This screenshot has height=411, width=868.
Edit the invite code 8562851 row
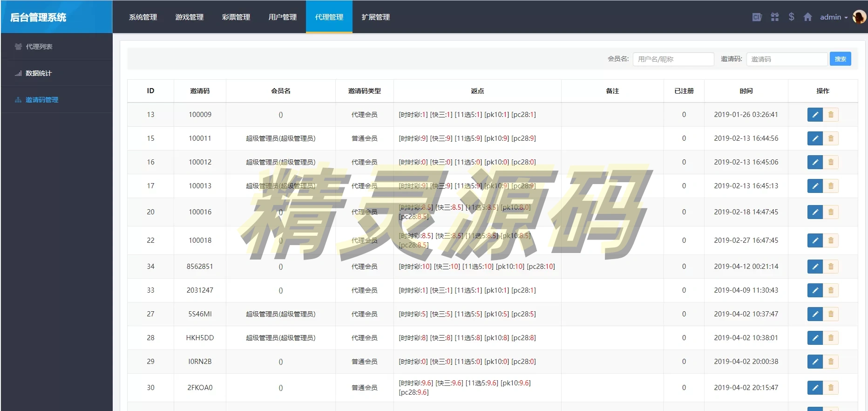pyautogui.click(x=815, y=267)
